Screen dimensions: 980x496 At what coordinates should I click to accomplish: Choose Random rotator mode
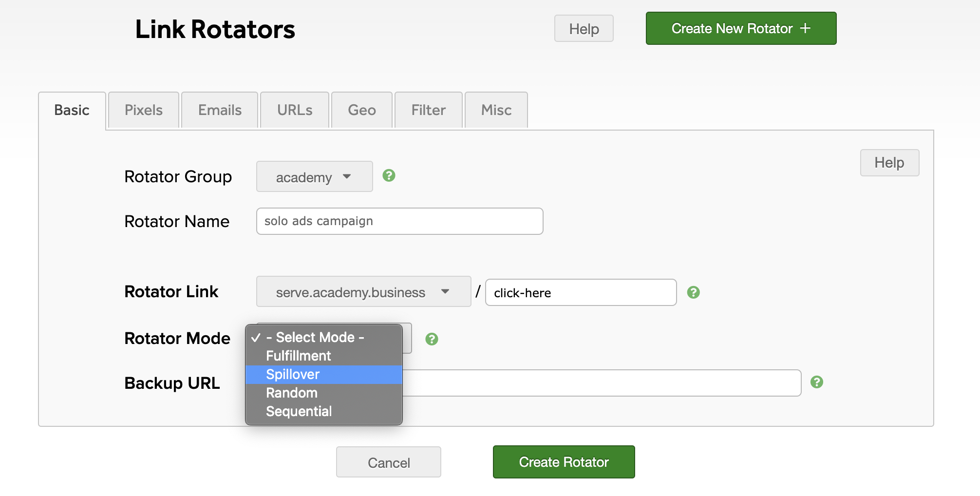click(291, 393)
